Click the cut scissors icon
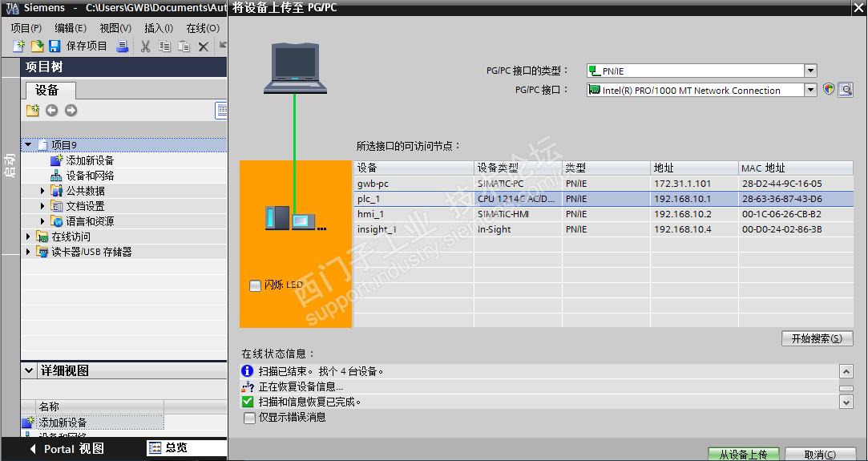 146,46
